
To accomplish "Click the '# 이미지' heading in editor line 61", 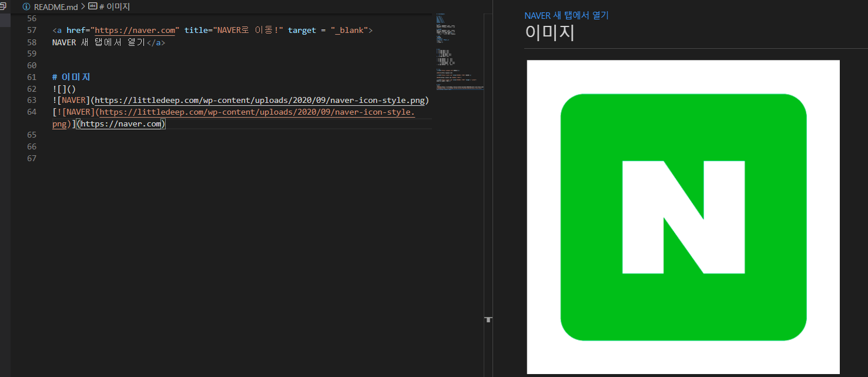I will coord(71,77).
